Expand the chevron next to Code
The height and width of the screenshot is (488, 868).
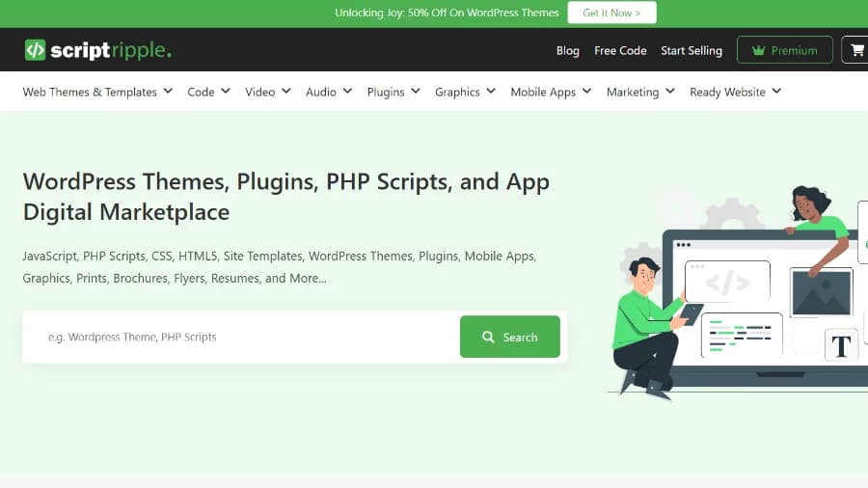pos(226,91)
